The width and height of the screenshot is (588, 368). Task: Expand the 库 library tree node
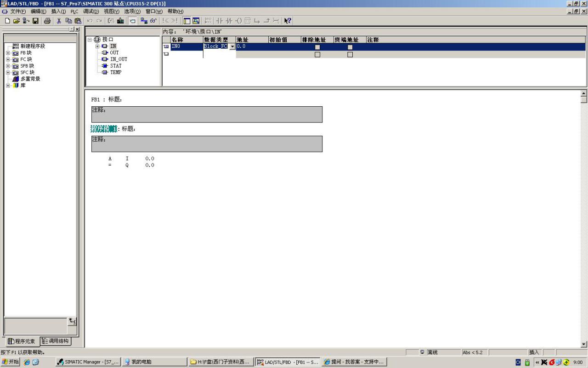click(x=8, y=86)
